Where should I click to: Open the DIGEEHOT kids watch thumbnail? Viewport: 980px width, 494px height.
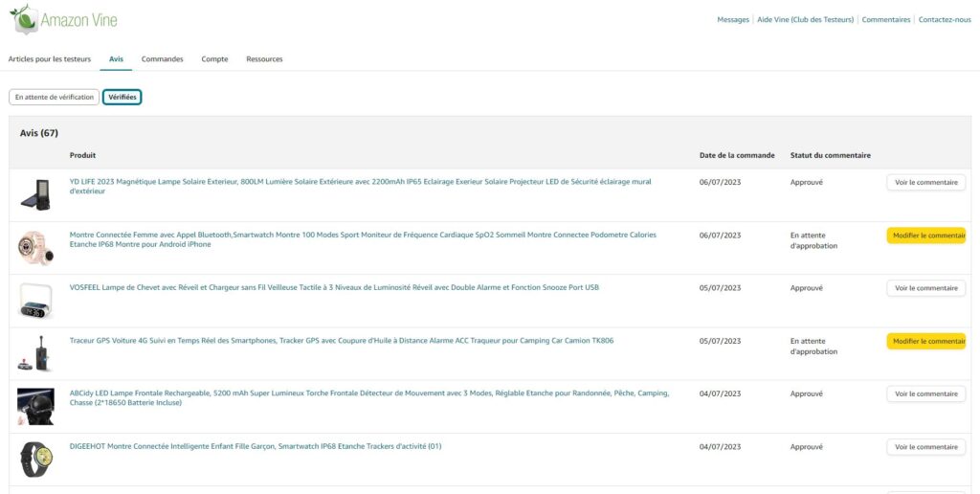[x=35, y=460]
